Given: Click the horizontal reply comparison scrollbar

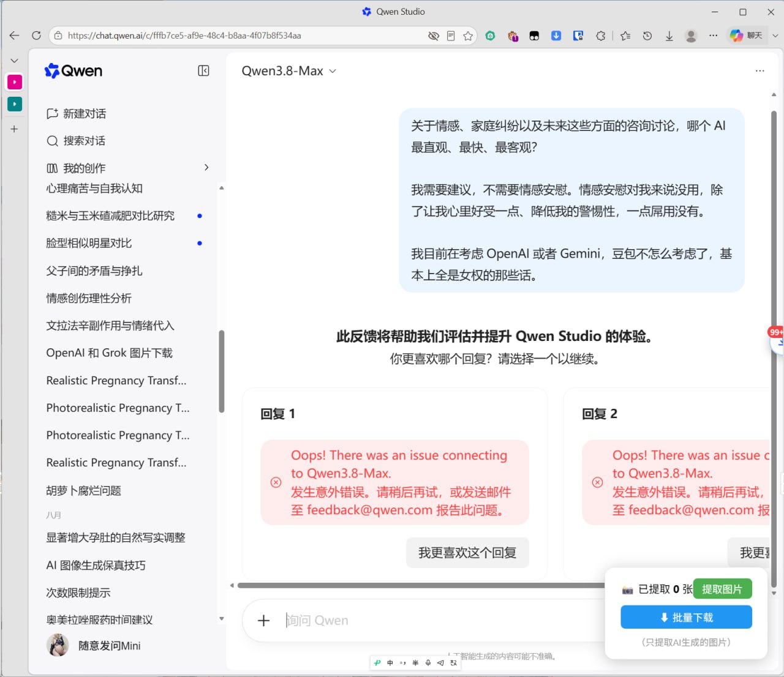Looking at the screenshot, I should (421, 586).
